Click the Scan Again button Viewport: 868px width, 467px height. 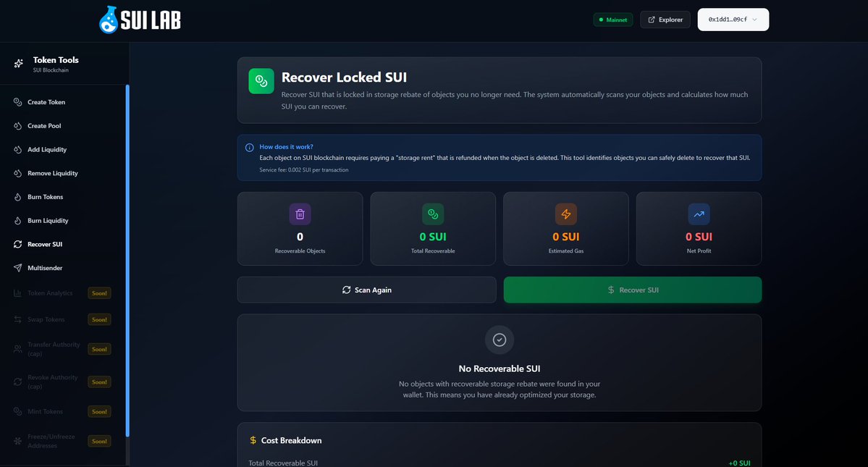(x=366, y=289)
